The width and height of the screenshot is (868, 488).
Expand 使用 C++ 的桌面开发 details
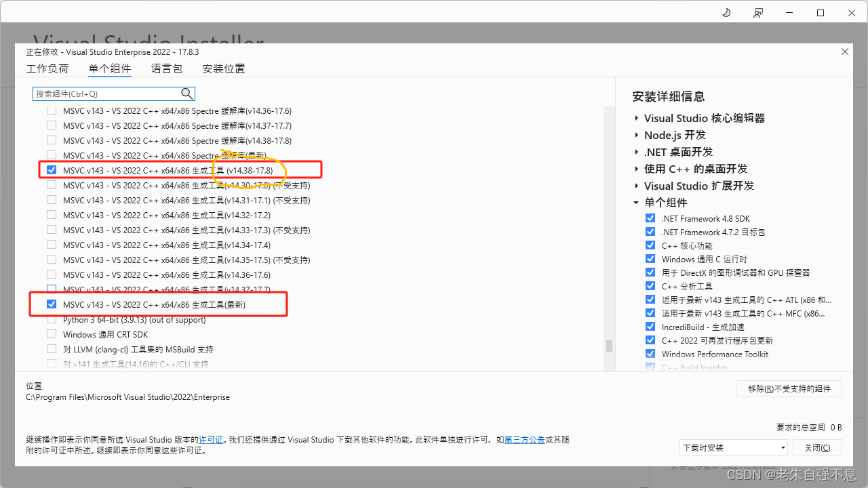pyautogui.click(x=636, y=169)
